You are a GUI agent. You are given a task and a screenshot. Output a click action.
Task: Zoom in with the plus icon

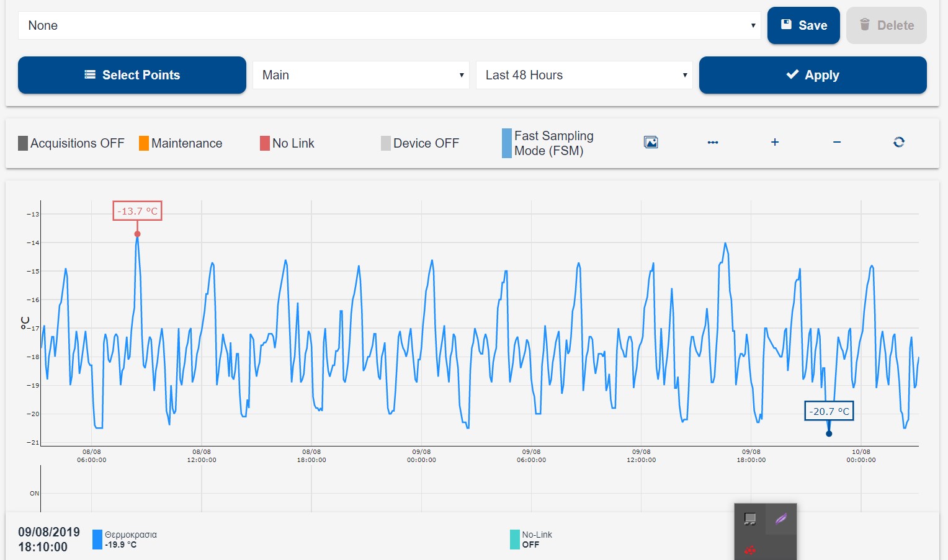[775, 143]
